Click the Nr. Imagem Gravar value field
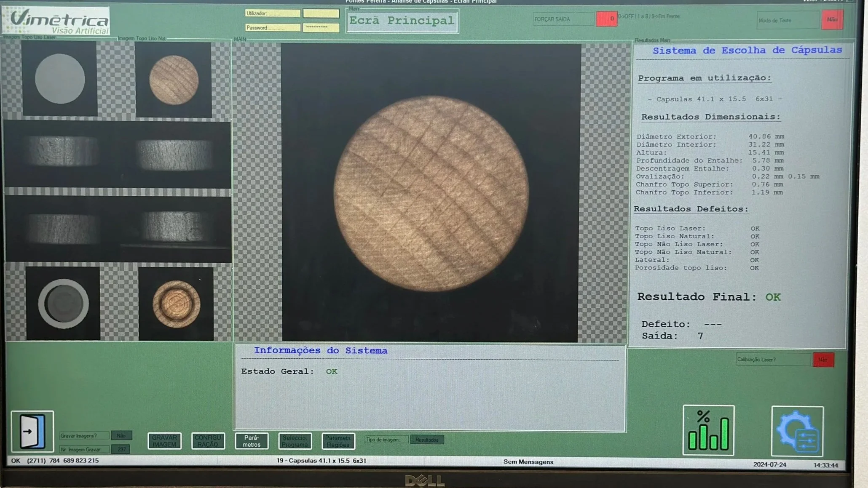Image resolution: width=868 pixels, height=488 pixels. (121, 449)
